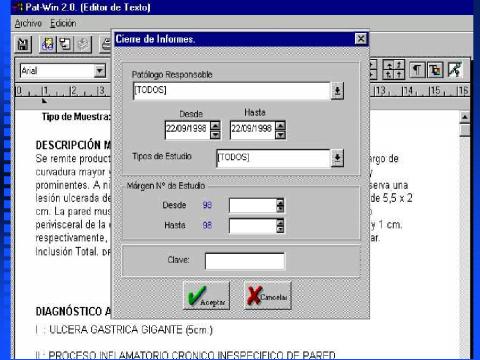
Task: Click the document scrollbar up arrow
Action: (x=465, y=117)
